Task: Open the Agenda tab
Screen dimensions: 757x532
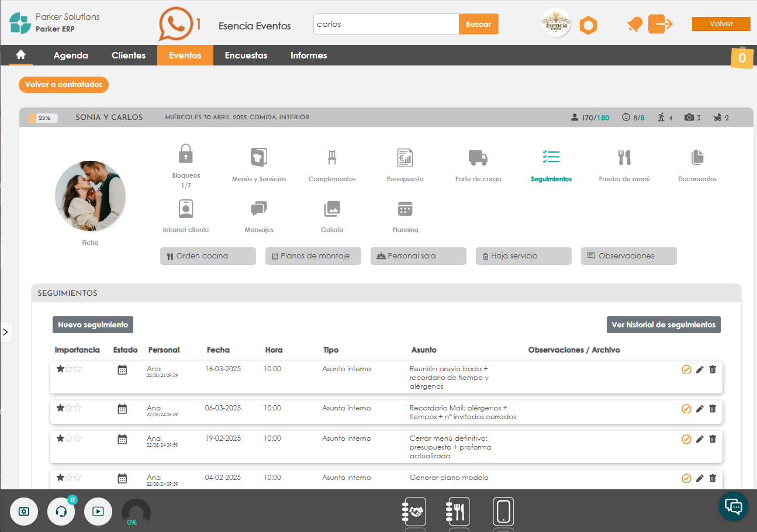Action: 71,56
